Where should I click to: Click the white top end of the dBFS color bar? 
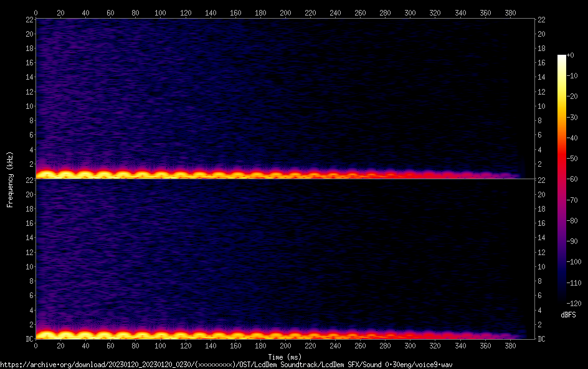pyautogui.click(x=562, y=57)
